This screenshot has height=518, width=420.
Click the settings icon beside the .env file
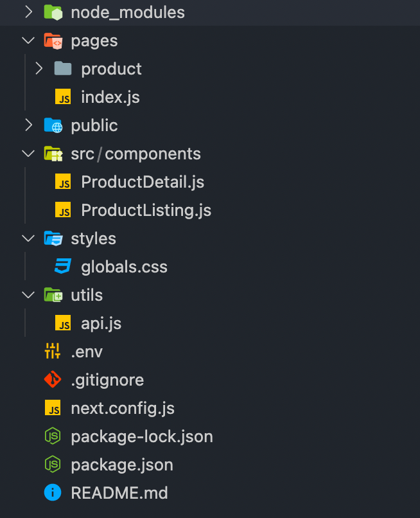[x=53, y=351]
